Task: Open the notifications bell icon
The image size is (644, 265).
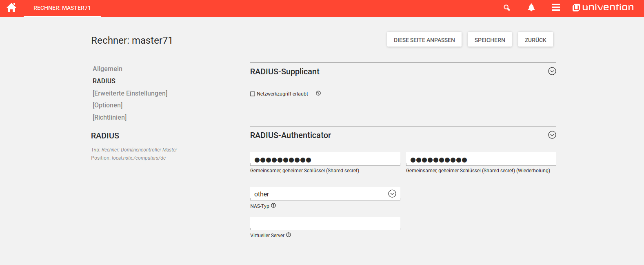Action: (x=531, y=8)
